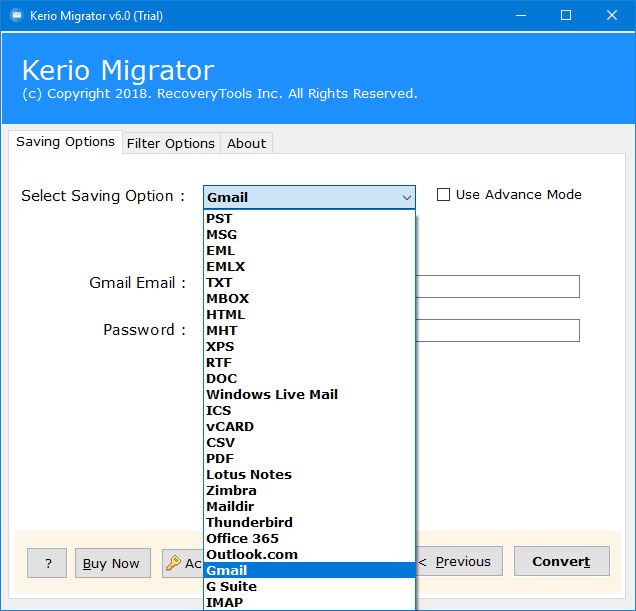This screenshot has height=611, width=636.
Task: Choose RTF saving format
Action: [309, 362]
